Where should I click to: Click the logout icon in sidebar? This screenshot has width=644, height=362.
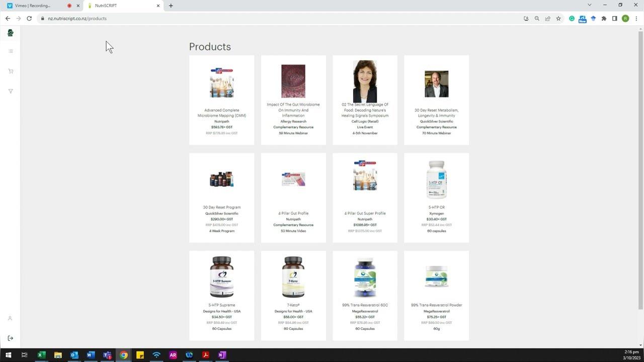(x=10, y=338)
